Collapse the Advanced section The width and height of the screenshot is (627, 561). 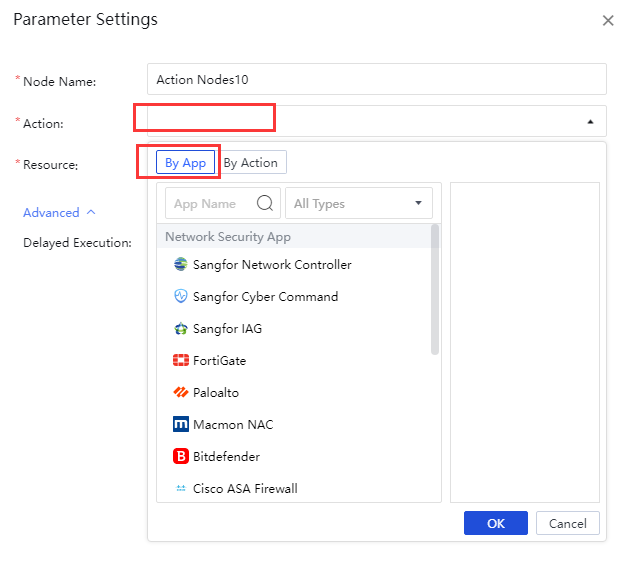pos(59,213)
